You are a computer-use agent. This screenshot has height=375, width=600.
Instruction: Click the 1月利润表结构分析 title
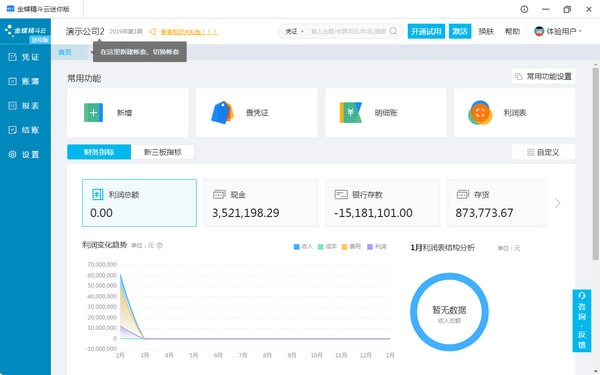(442, 248)
